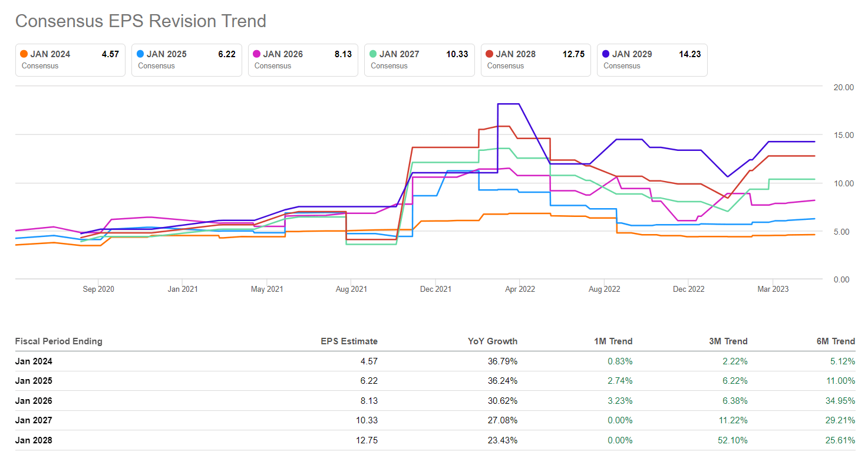This screenshot has height=451, width=868.
Task: Click the 27.08% YoY growth value
Action: click(x=504, y=420)
